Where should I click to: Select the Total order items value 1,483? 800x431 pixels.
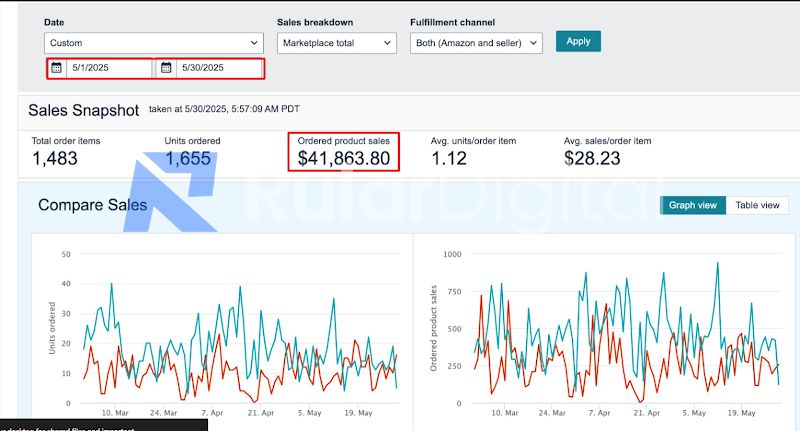point(55,158)
